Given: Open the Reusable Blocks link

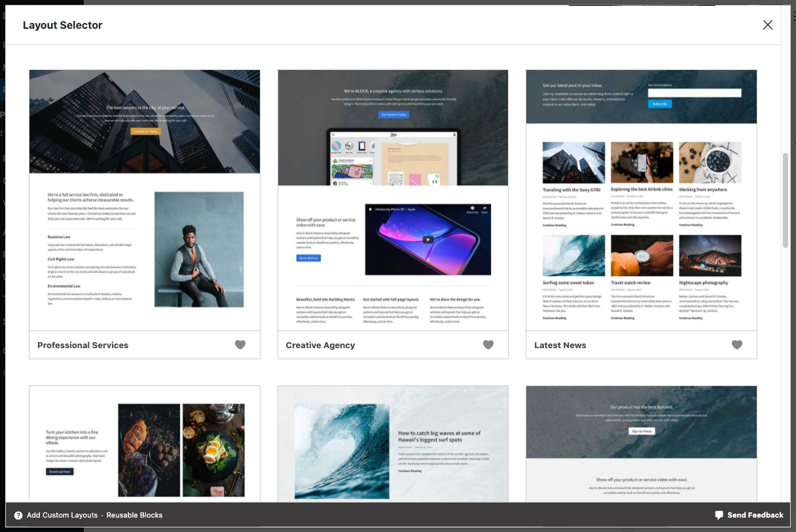Looking at the screenshot, I should click(x=134, y=515).
